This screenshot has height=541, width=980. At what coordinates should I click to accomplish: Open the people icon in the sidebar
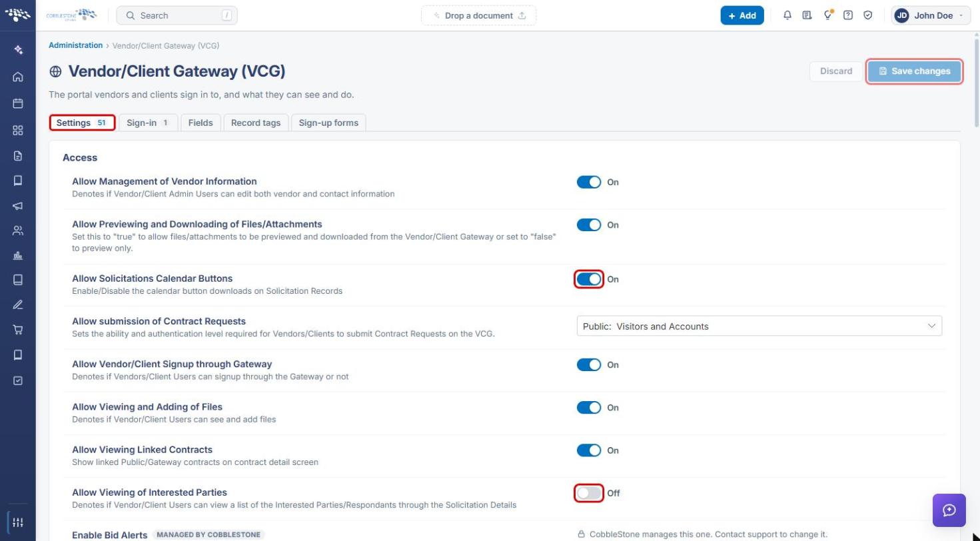18,231
